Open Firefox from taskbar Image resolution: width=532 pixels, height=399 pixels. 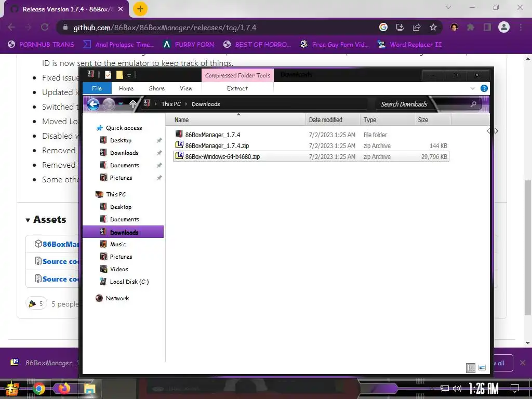(64, 389)
